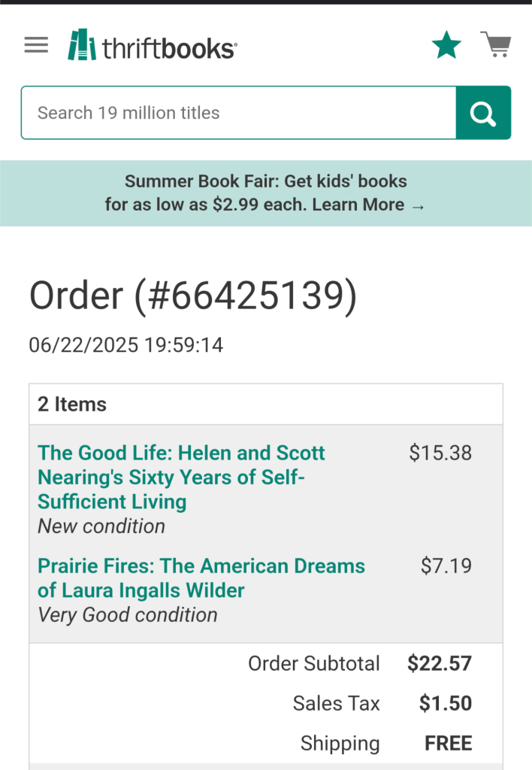Click the FREE shipping value
532x770 pixels.
pos(448,743)
